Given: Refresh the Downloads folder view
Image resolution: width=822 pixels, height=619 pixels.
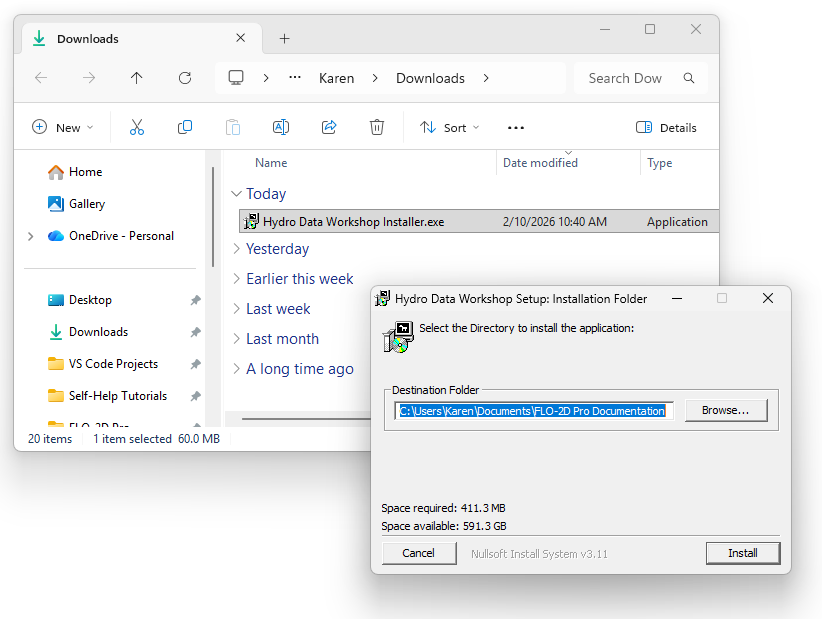Looking at the screenshot, I should 185,78.
